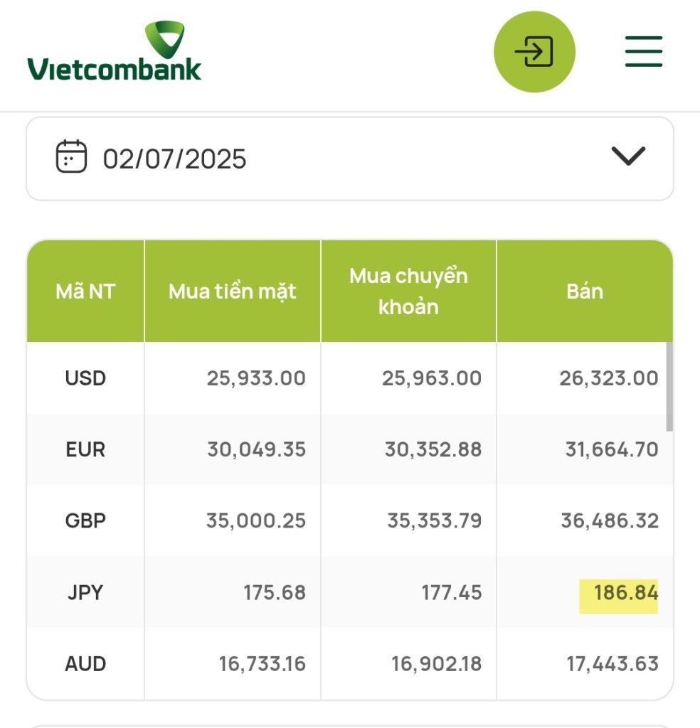Select the EUR currency code
The image size is (700, 728).
point(85,449)
